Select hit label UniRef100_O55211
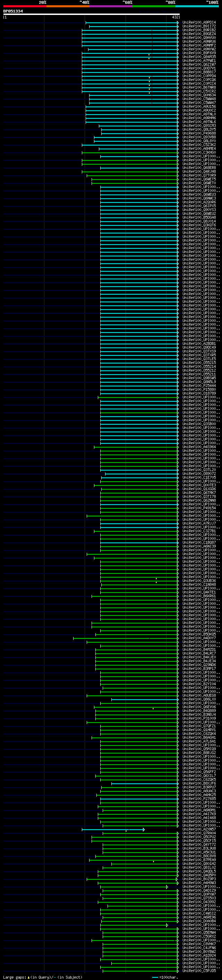222x980 pixels. pyautogui.click(x=199, y=374)
